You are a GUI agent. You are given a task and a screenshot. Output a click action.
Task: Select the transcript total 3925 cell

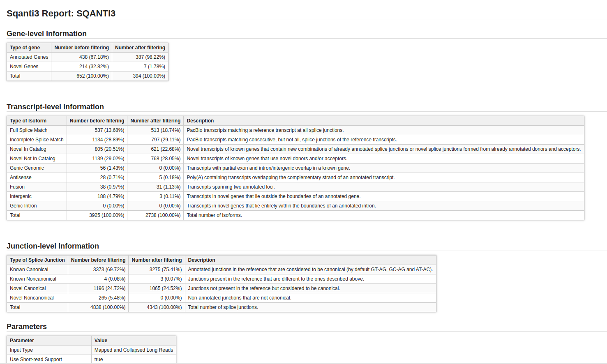pyautogui.click(x=106, y=215)
